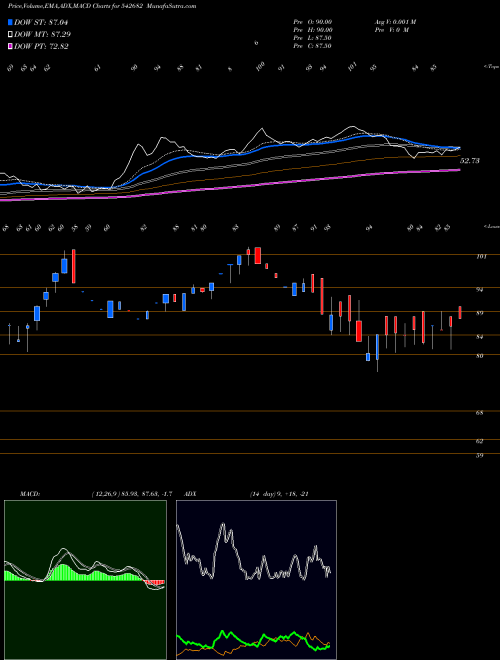Click the 'Pre L: 87.50' value
Screen dimensions: 500x660
[x=312, y=38]
